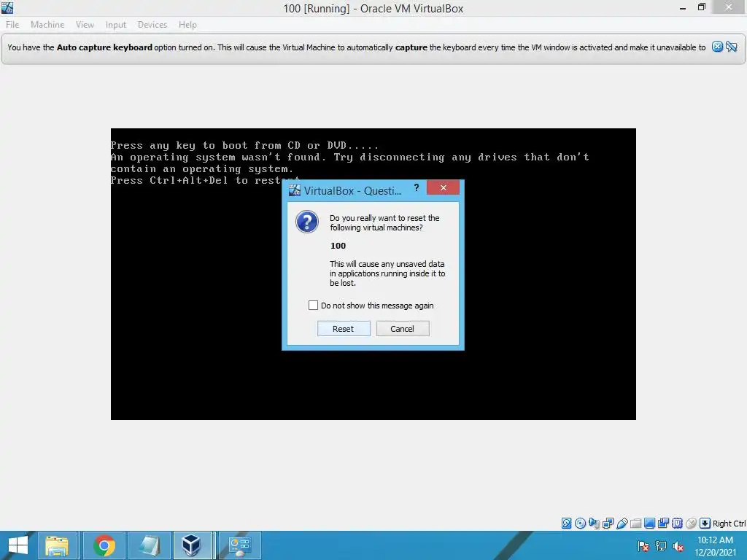Click the display status bar icon
This screenshot has width=747, height=560.
[x=649, y=524]
